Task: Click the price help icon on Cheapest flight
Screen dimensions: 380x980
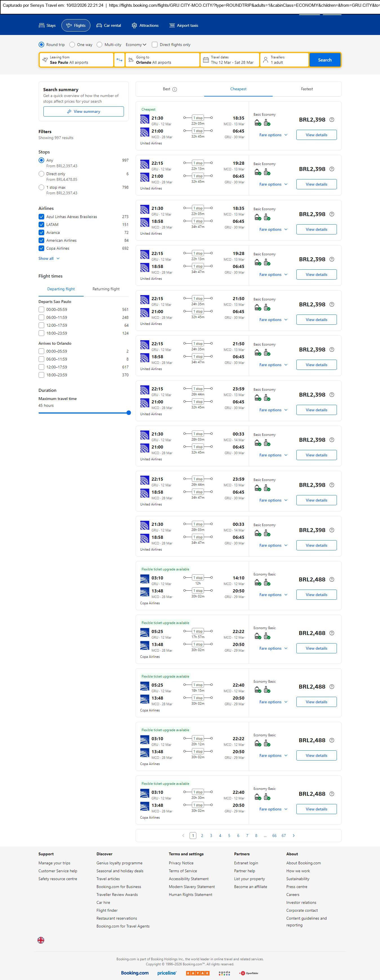Action: 332,119
